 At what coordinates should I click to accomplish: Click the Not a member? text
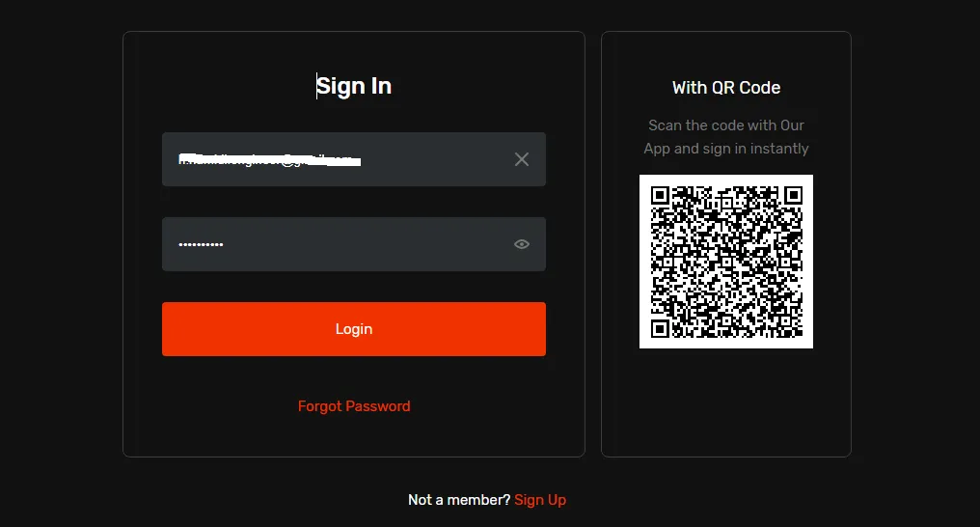click(459, 500)
